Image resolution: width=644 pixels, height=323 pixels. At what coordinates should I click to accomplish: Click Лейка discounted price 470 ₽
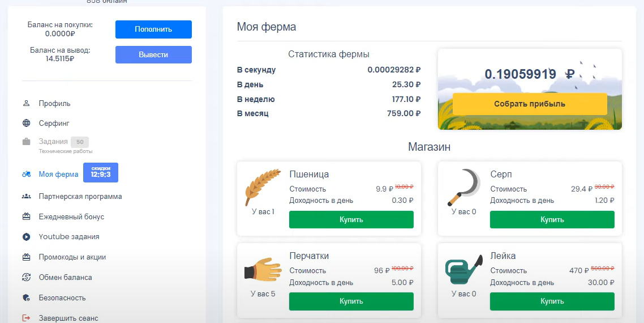579,270
